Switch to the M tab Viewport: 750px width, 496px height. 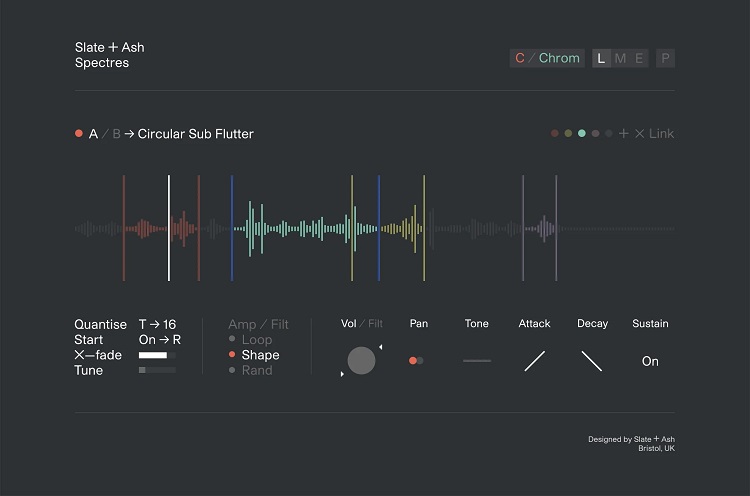620,58
